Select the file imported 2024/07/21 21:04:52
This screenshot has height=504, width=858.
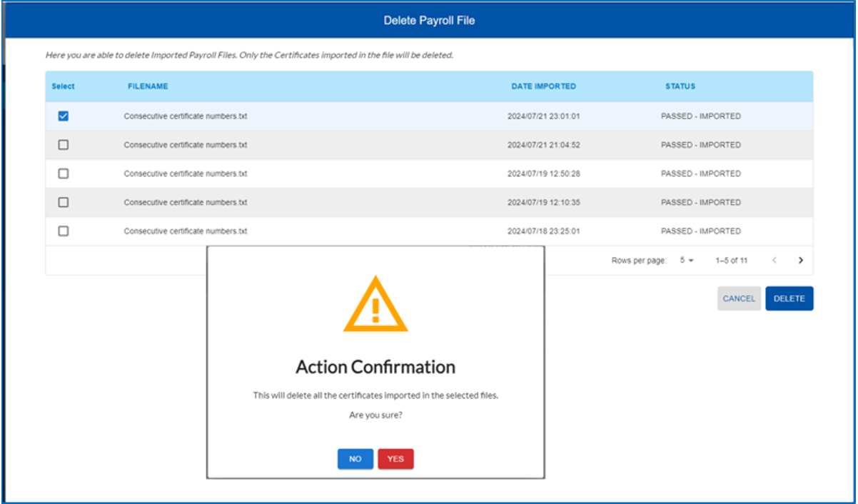(x=63, y=145)
